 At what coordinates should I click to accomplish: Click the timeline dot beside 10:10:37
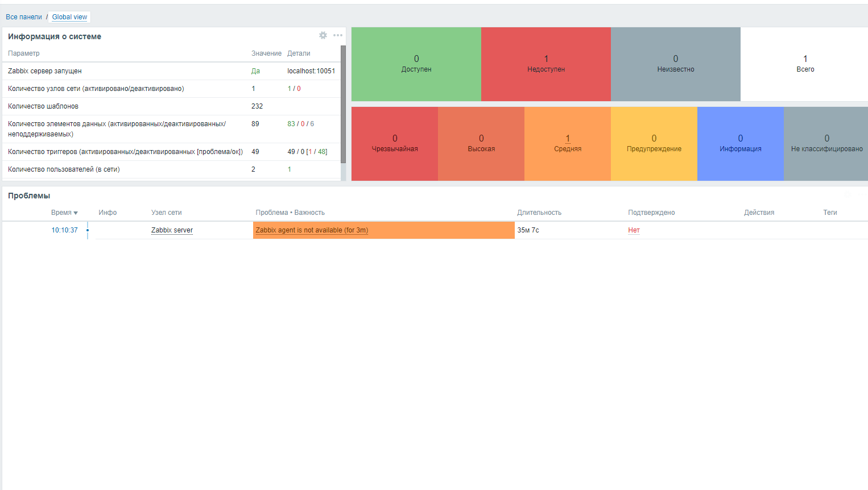tap(88, 230)
